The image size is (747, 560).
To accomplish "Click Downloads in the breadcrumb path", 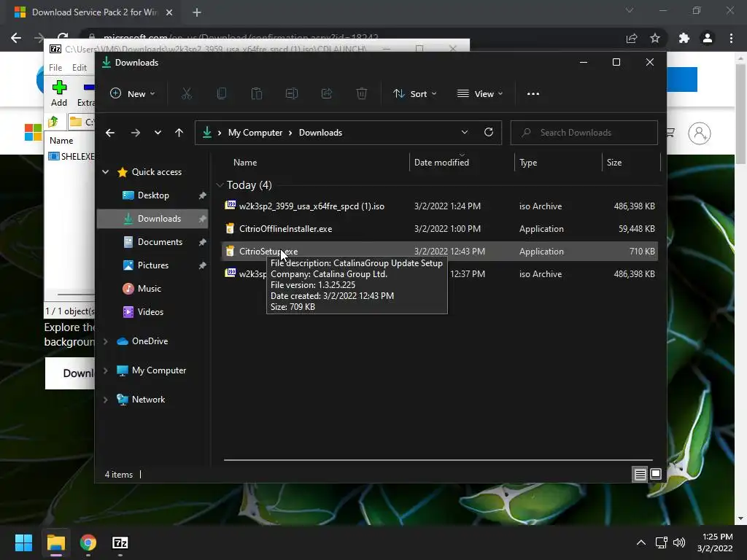I will (x=320, y=133).
